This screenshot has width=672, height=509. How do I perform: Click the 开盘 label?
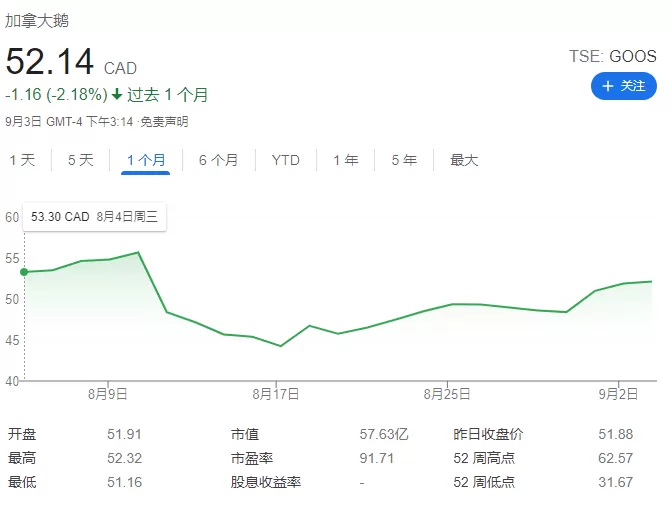[x=22, y=434]
